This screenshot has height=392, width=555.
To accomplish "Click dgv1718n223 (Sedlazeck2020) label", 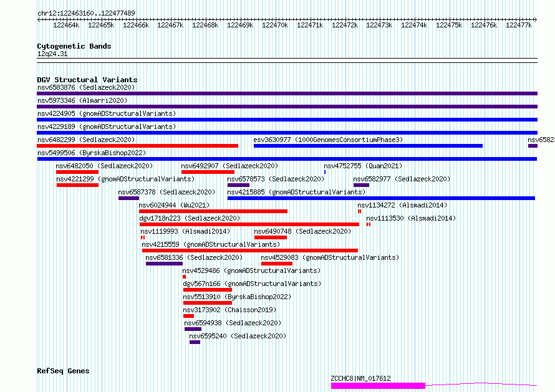I will tap(190, 218).
